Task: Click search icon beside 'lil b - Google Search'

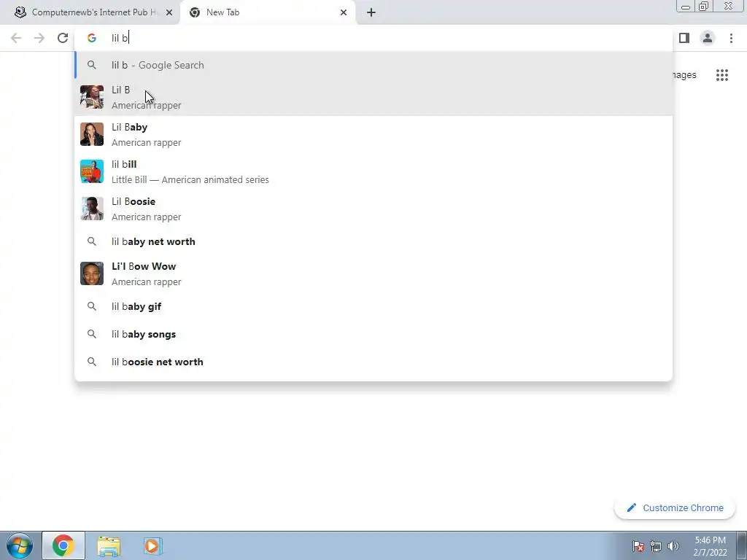Action: point(92,65)
